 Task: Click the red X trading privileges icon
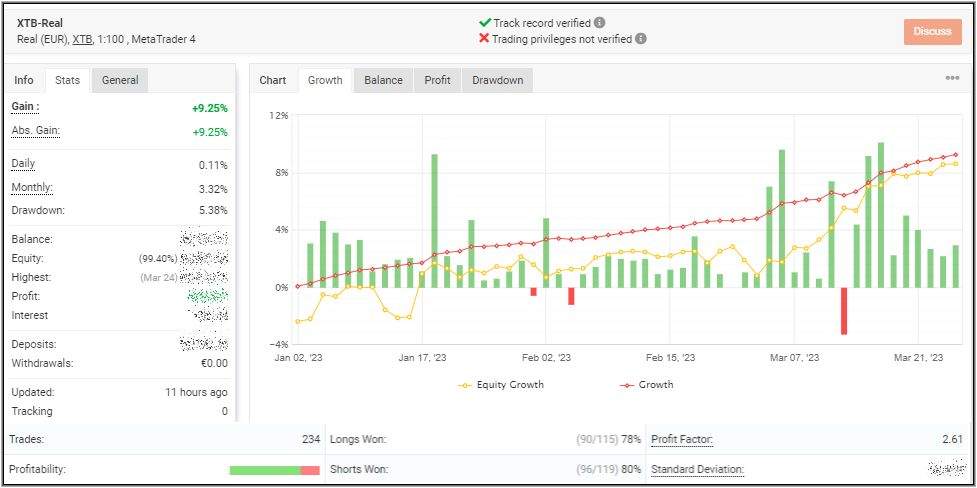click(x=485, y=39)
